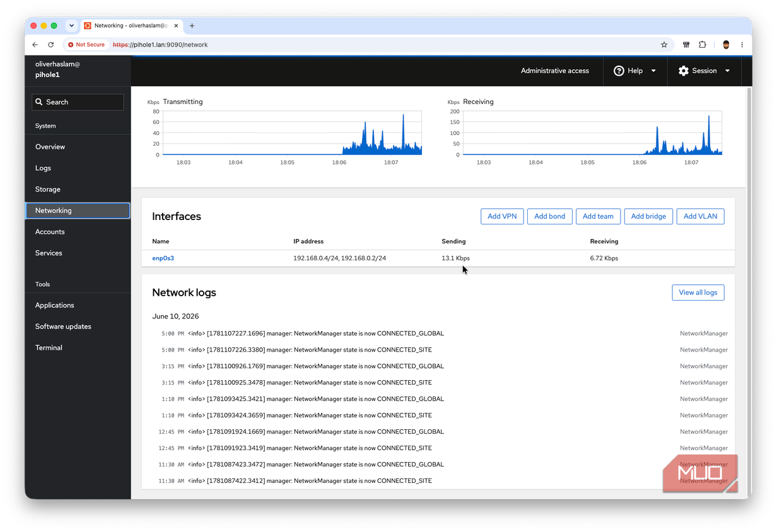Click the Add bridge button
The image size is (777, 532).
[x=648, y=216]
